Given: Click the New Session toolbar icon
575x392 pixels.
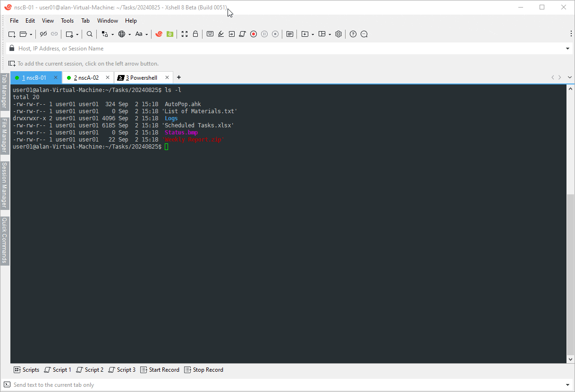Looking at the screenshot, I should click(x=12, y=34).
